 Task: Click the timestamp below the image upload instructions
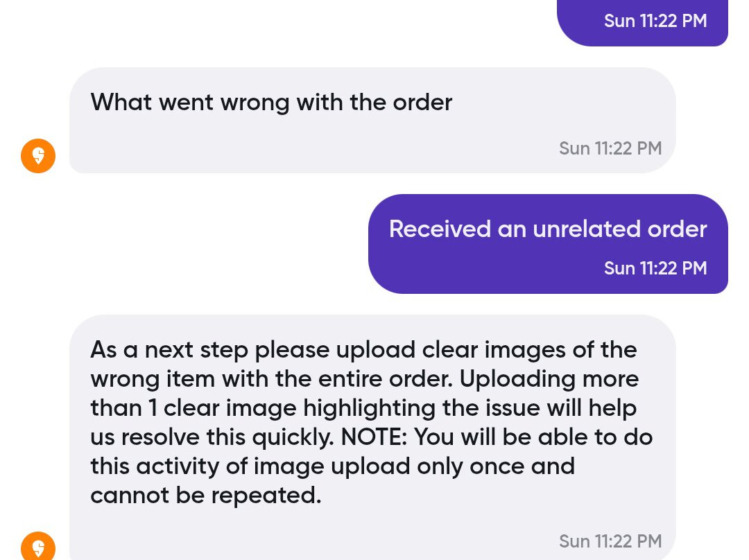coord(610,541)
